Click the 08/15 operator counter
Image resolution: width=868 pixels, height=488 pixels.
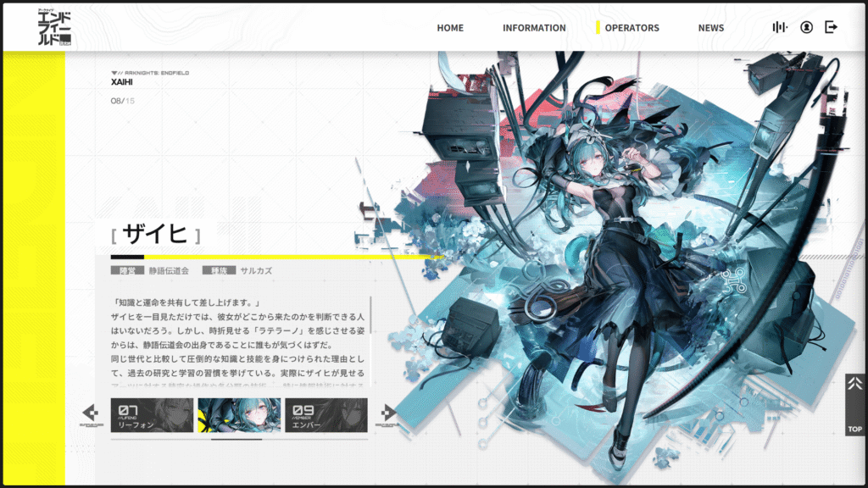[x=122, y=101]
